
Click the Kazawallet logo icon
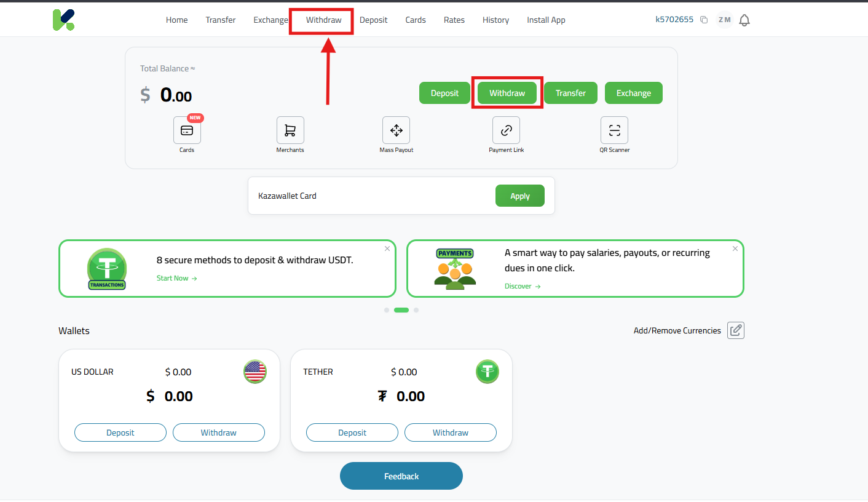pyautogui.click(x=63, y=20)
